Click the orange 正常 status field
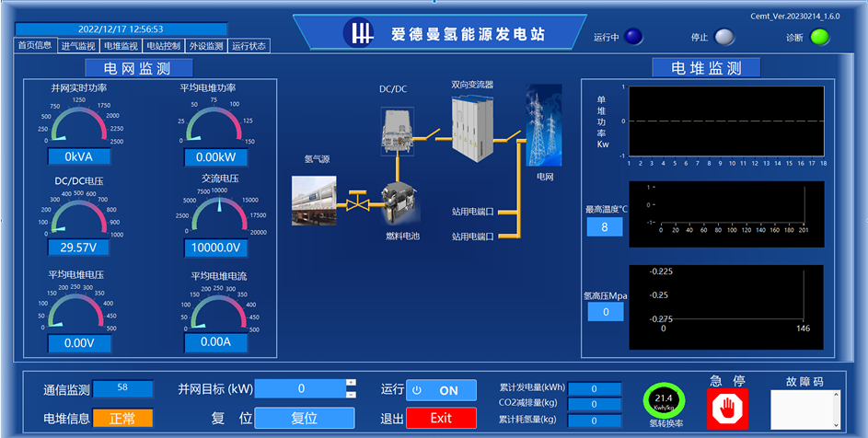868x438 pixels. click(x=122, y=418)
